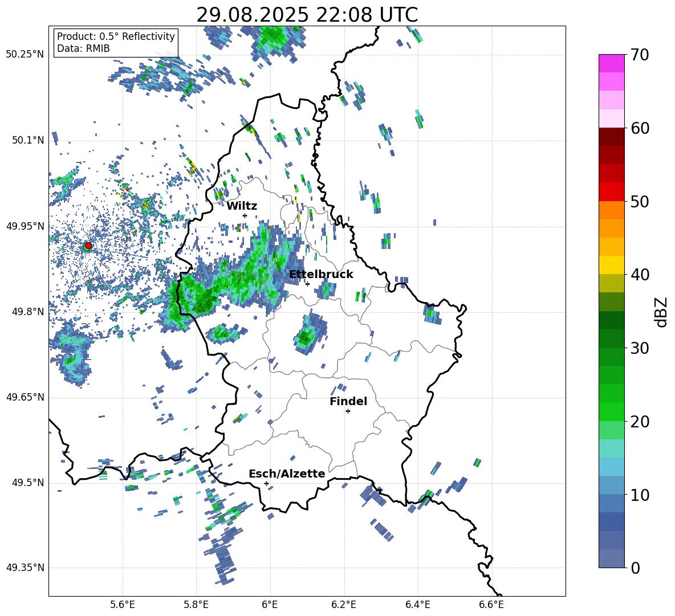Viewport: 675px width, 616px height.
Task: Click the 49.95°N latitude label
Action: (x=25, y=226)
